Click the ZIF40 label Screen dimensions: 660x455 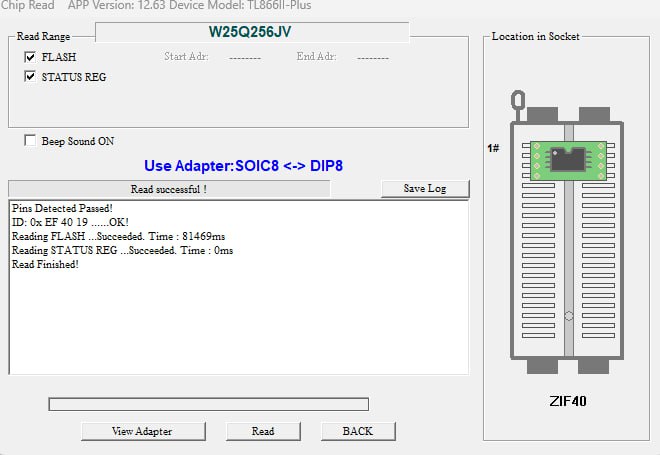tap(568, 401)
